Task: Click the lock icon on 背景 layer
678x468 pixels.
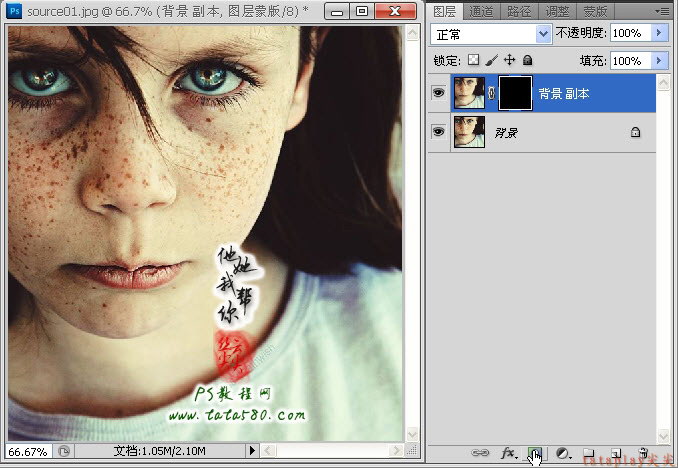Action: pyautogui.click(x=635, y=132)
